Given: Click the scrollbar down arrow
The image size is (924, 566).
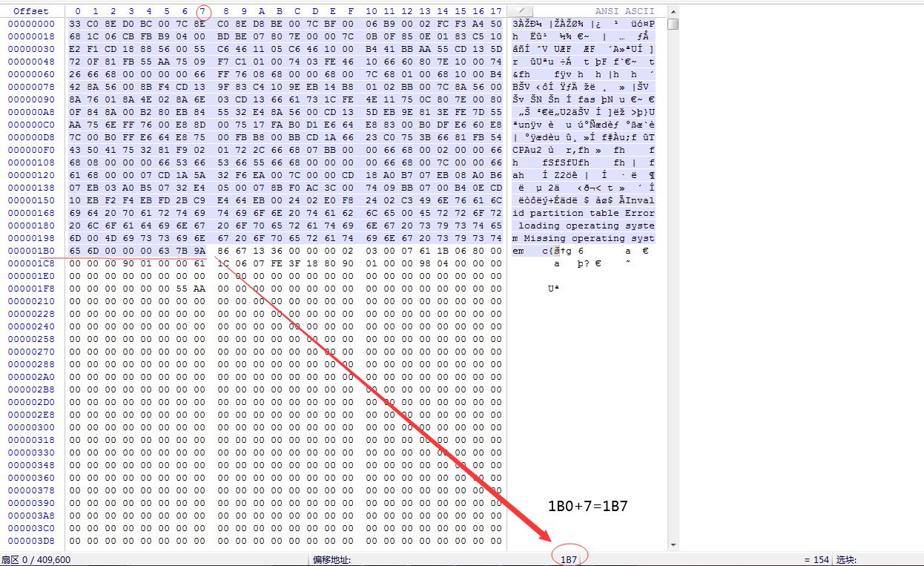Looking at the screenshot, I should tap(673, 545).
